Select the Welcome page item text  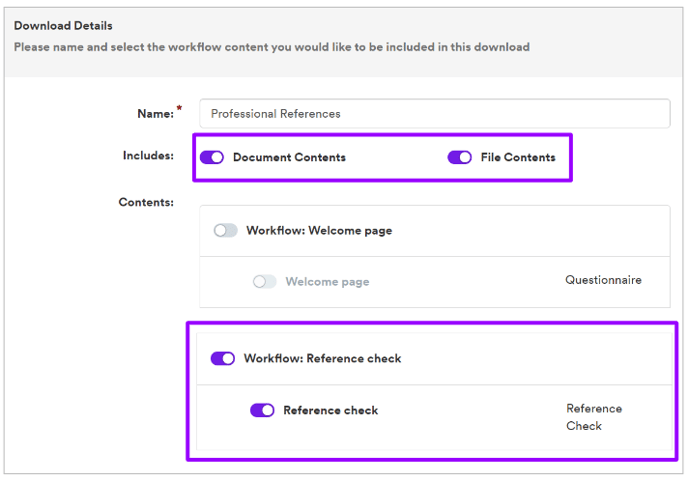pyautogui.click(x=327, y=282)
